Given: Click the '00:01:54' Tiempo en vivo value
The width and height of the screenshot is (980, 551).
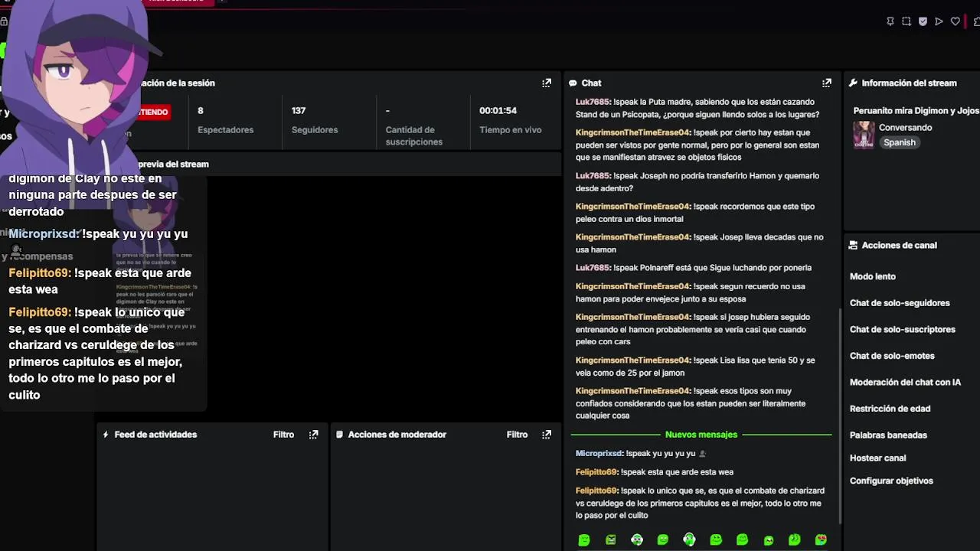Looking at the screenshot, I should (498, 111).
